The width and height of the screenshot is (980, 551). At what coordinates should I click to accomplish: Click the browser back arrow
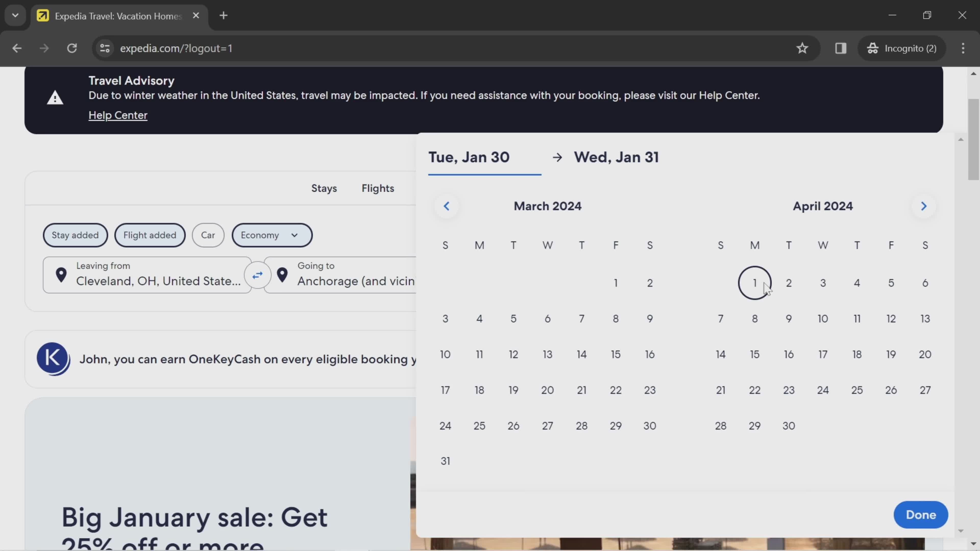pyautogui.click(x=17, y=48)
